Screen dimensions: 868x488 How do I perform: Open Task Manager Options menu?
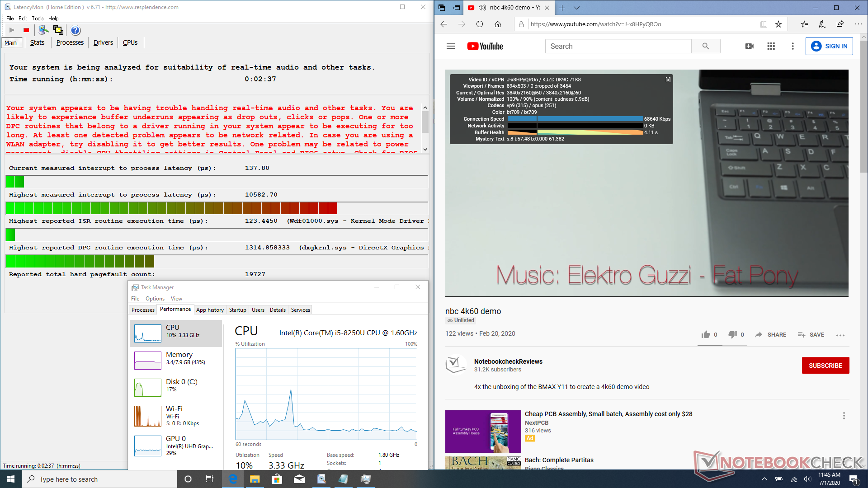point(155,299)
